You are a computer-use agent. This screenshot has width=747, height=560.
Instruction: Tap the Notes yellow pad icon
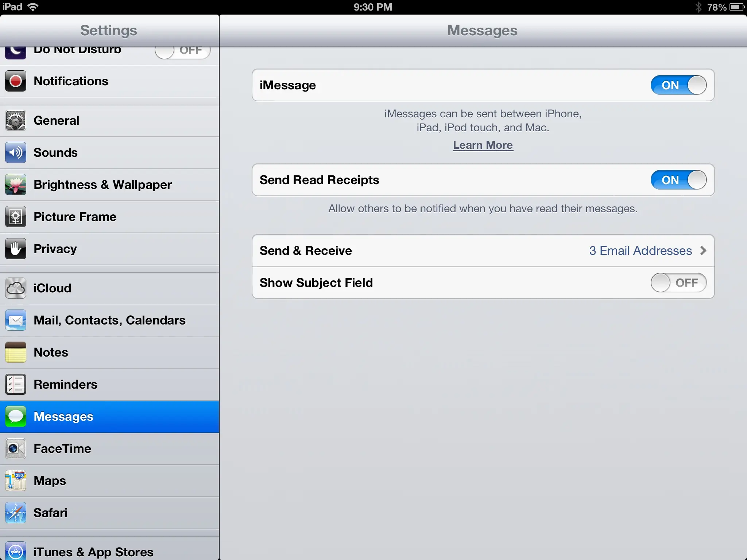tap(16, 352)
